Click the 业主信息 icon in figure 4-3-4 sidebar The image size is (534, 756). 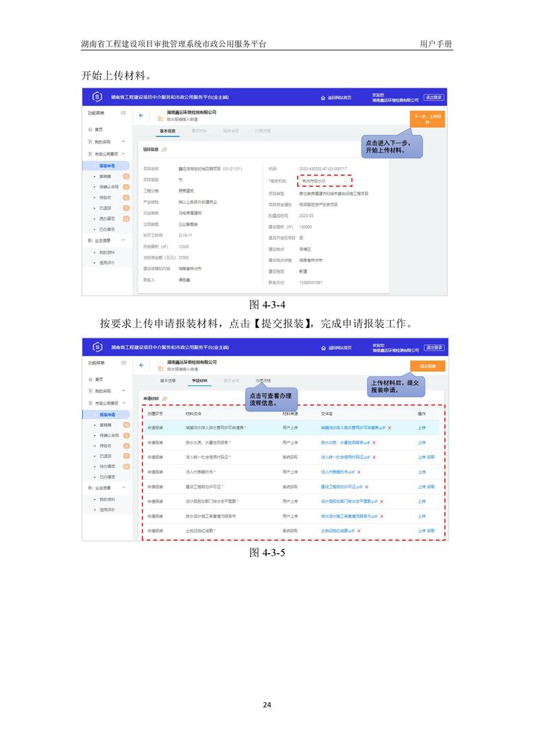(90, 240)
